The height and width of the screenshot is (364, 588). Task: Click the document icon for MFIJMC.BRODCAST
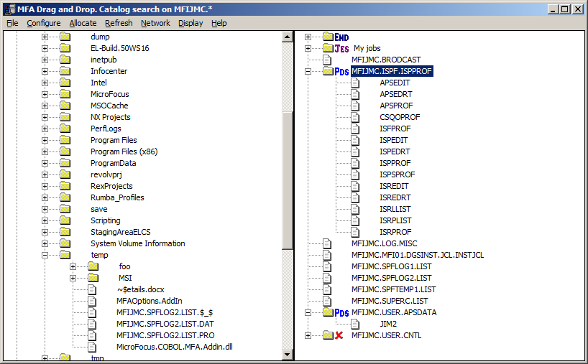[328, 60]
